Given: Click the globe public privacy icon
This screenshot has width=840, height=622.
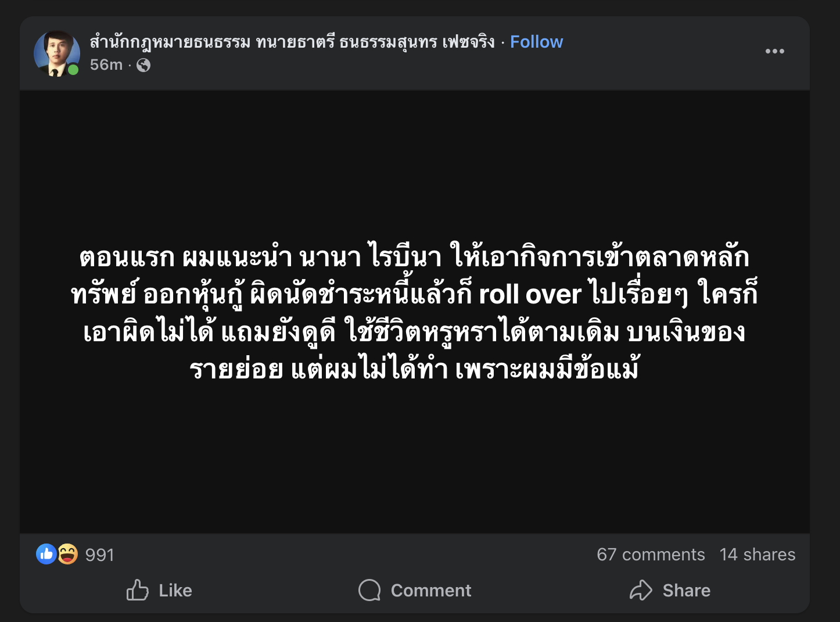Looking at the screenshot, I should click(x=143, y=65).
